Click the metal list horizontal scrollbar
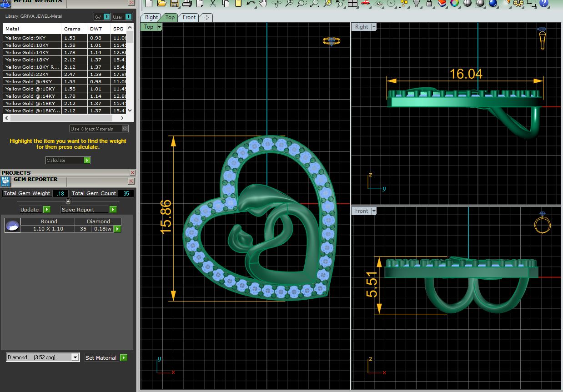This screenshot has width=563, height=392. [64, 118]
